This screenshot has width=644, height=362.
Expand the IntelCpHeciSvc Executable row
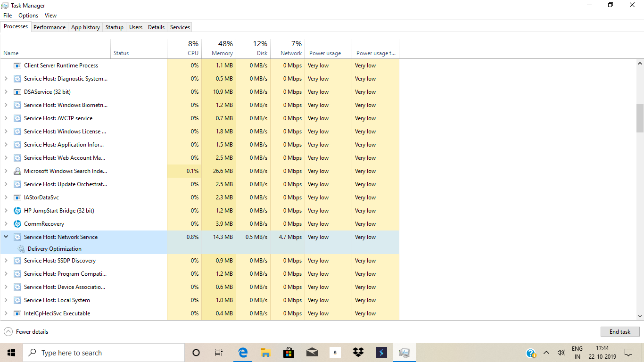point(6,313)
